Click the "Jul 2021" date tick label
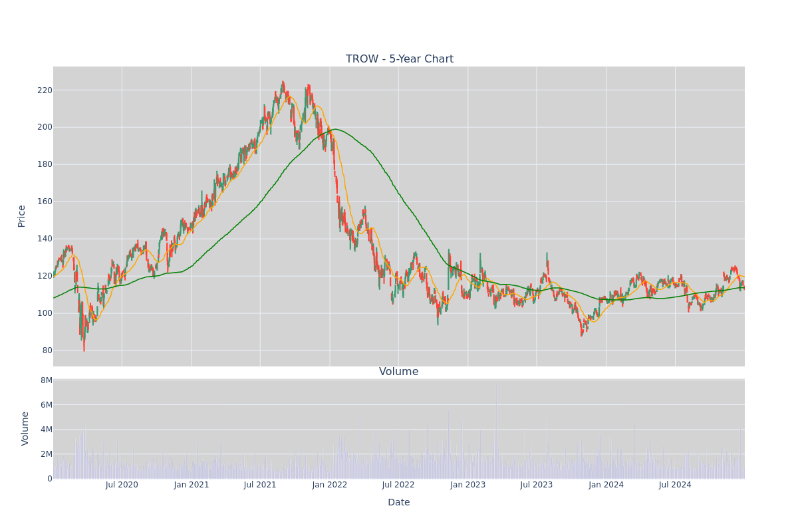The height and width of the screenshot is (532, 798). tap(260, 485)
